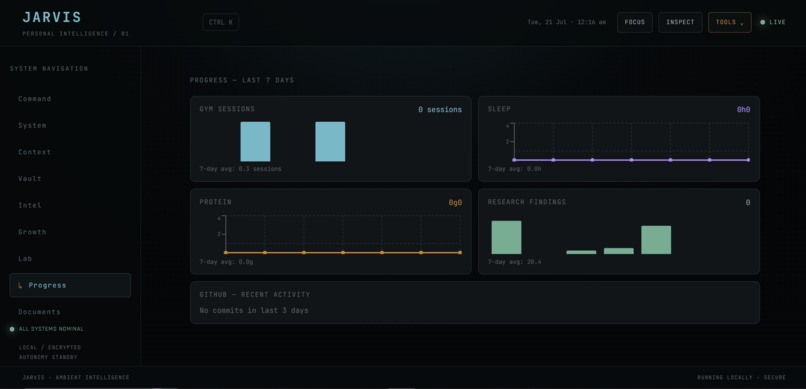
Task: Click the date and time in header
Action: pyautogui.click(x=566, y=22)
